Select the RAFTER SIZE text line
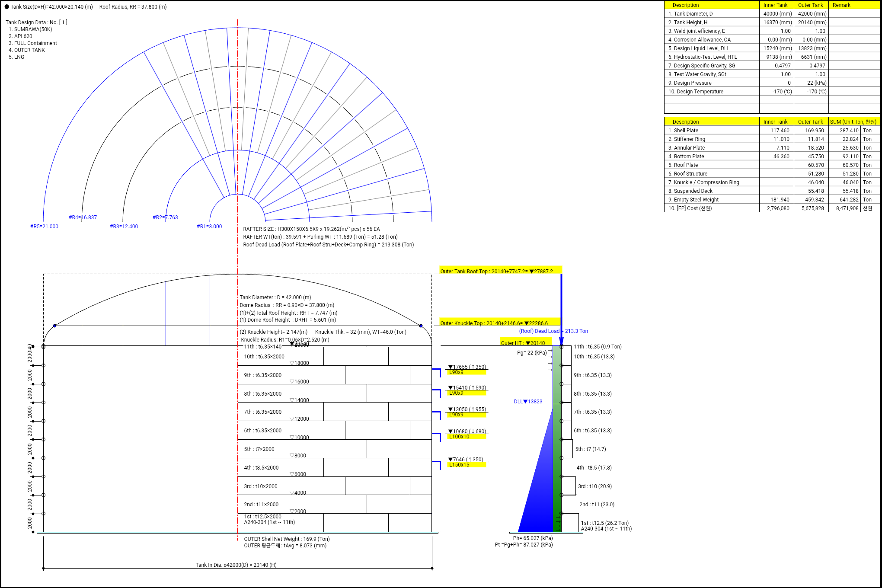882x588 pixels. tap(311, 229)
